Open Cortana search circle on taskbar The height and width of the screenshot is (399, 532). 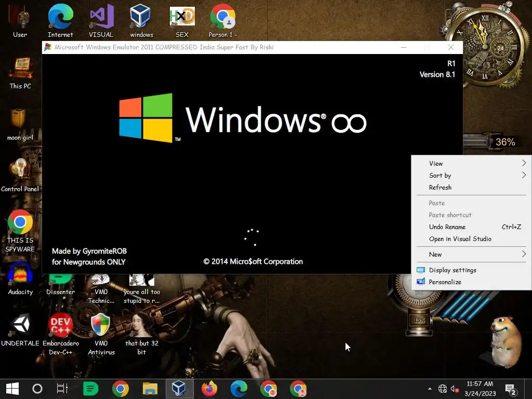[x=37, y=389]
